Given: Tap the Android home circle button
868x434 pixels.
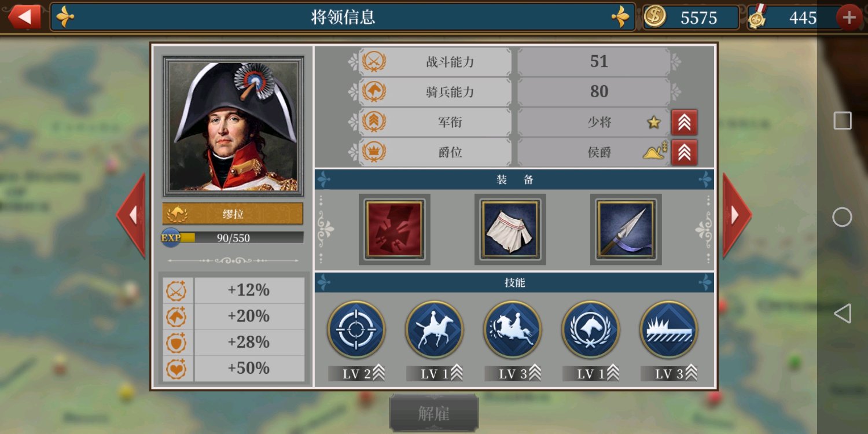Looking at the screenshot, I should pos(842,217).
